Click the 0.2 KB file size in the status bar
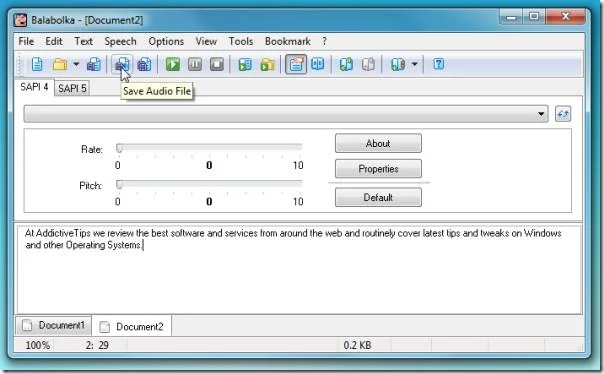Image resolution: width=604 pixels, height=374 pixels. pyautogui.click(x=357, y=345)
